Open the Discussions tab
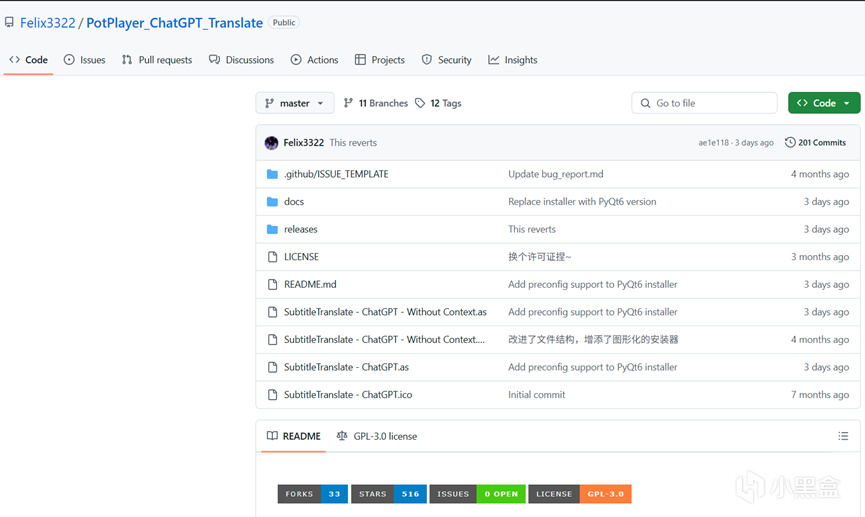 click(x=241, y=60)
